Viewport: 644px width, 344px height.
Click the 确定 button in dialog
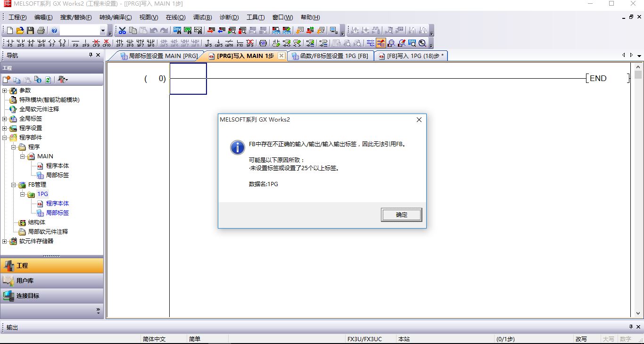pyautogui.click(x=401, y=215)
